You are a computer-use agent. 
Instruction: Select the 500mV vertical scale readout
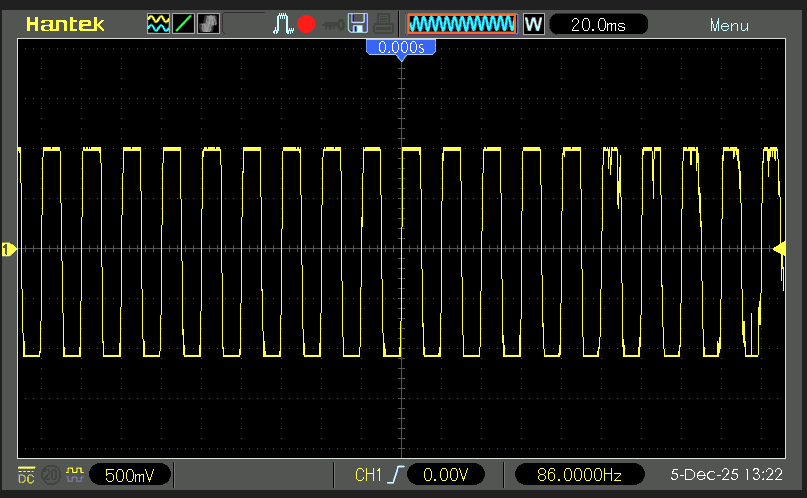[x=130, y=474]
